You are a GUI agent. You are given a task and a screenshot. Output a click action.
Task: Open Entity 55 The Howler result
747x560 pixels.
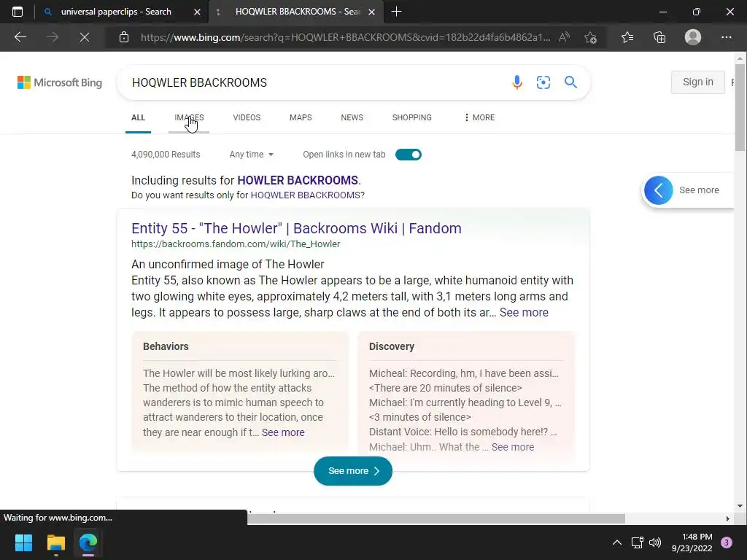296,228
